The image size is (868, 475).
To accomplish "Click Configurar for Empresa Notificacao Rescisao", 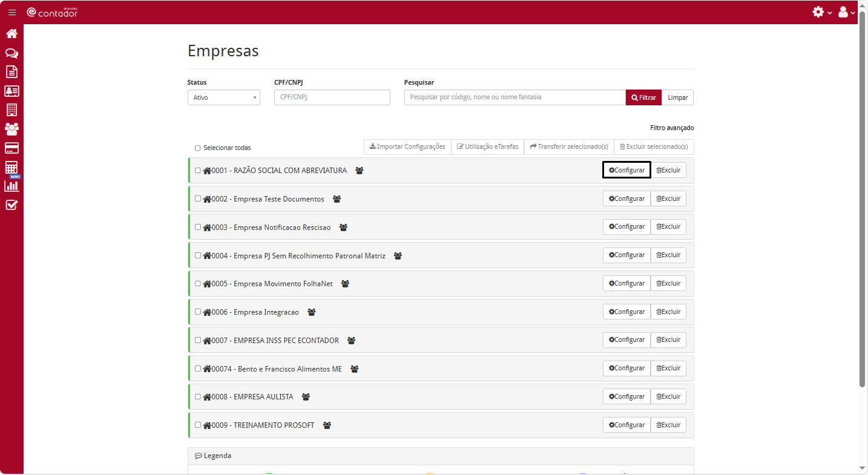I will point(626,227).
